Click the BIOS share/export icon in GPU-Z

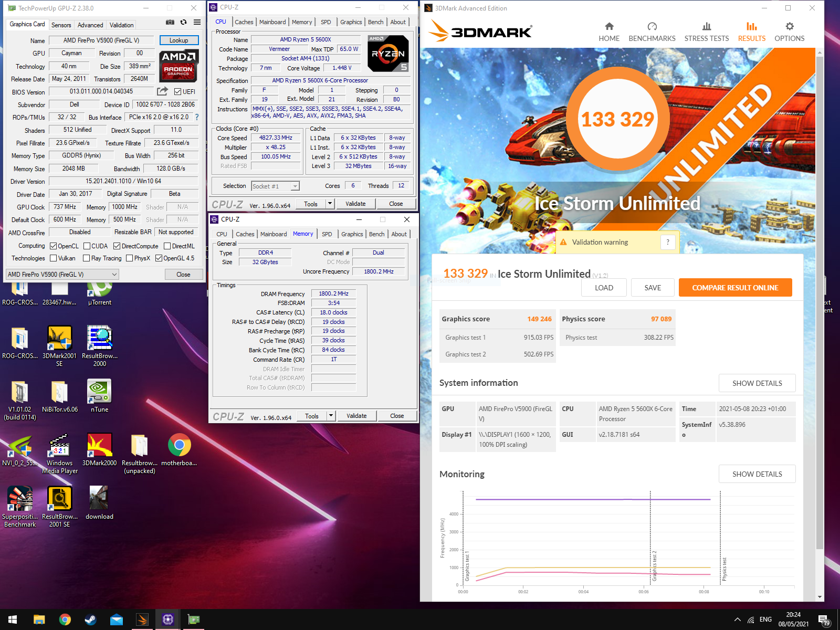coord(162,91)
